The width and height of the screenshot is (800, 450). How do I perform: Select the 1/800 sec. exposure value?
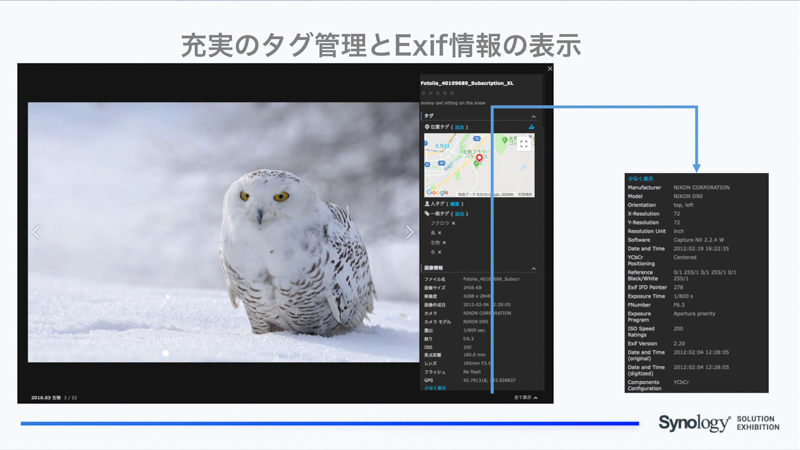[474, 330]
